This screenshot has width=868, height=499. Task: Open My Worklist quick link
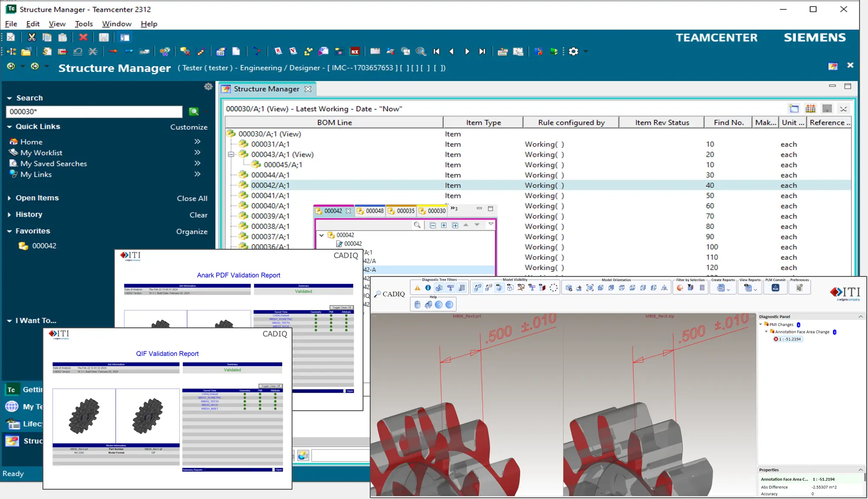click(41, 152)
